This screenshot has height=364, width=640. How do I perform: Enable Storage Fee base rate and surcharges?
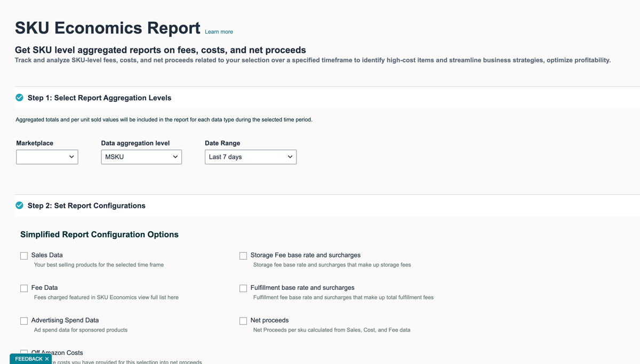(x=243, y=255)
